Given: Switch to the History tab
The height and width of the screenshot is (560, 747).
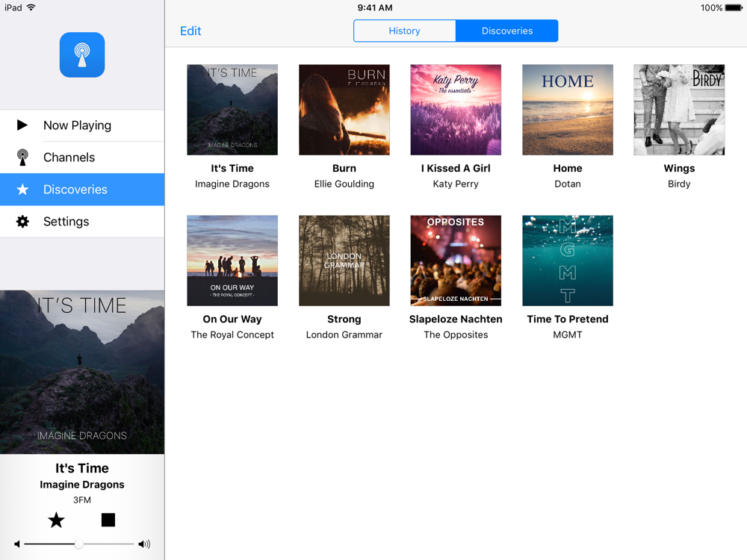Looking at the screenshot, I should click(404, 31).
